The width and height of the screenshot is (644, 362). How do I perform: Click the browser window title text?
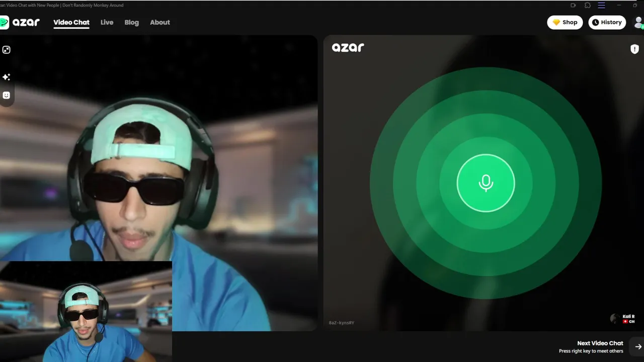pyautogui.click(x=62, y=5)
